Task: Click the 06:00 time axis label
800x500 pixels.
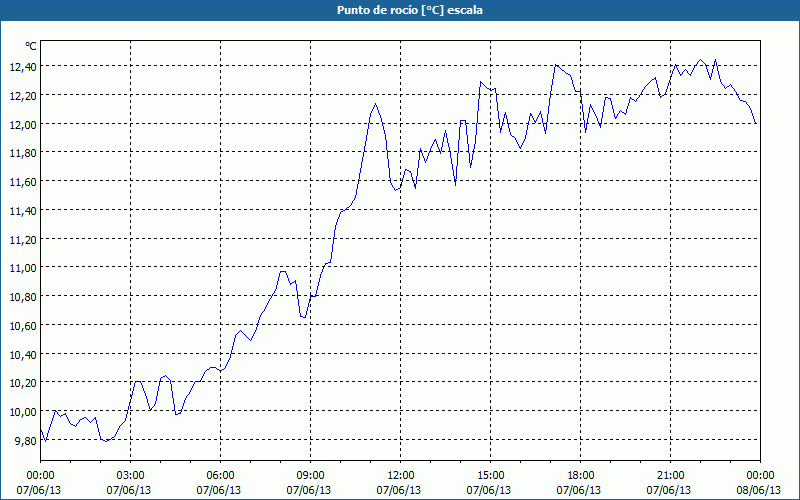Action: coord(220,476)
